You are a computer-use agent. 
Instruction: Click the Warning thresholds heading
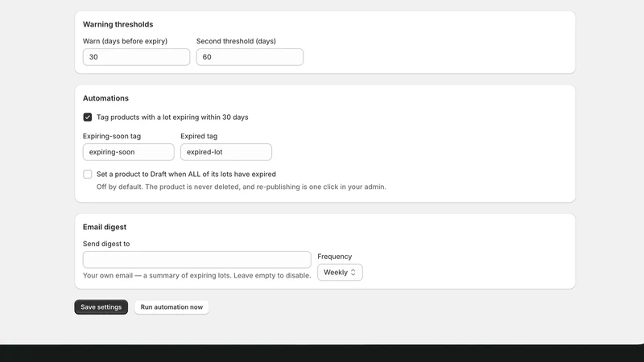point(118,24)
